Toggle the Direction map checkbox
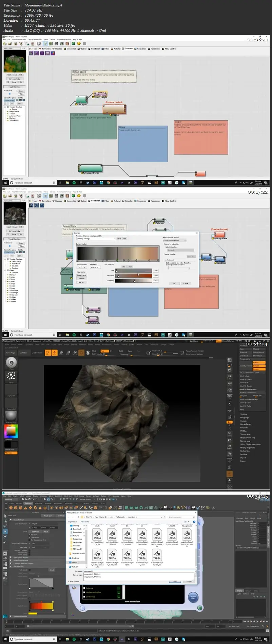272x644 pixels. coord(84,597)
